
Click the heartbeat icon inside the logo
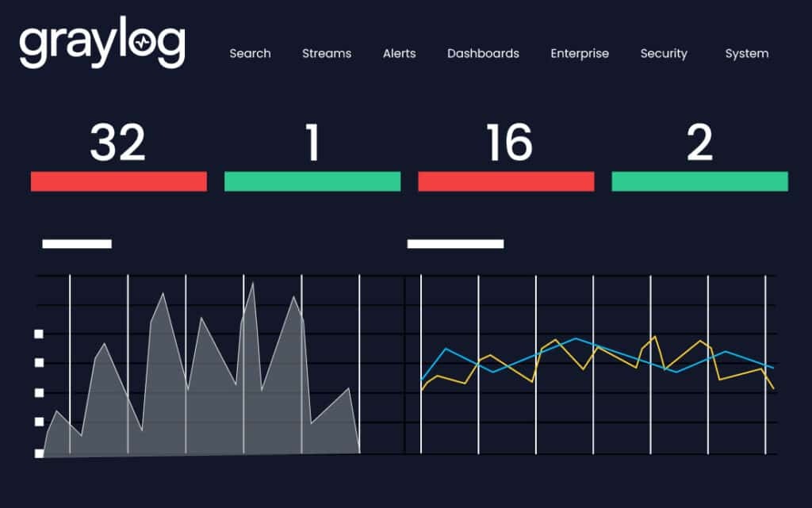143,44
